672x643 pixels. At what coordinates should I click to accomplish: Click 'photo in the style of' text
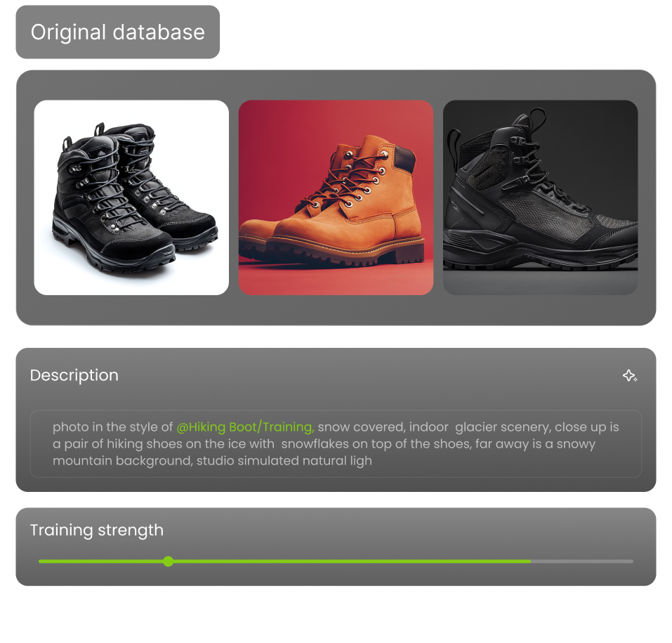pyautogui.click(x=113, y=427)
